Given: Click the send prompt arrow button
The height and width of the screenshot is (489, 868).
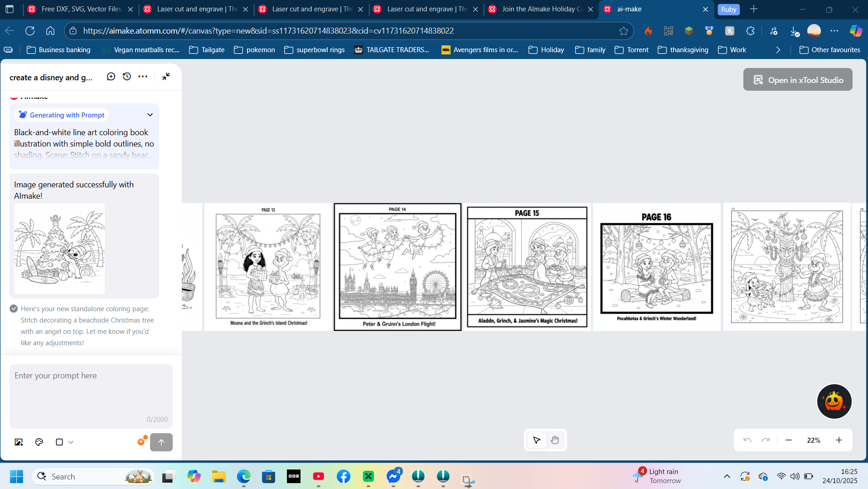Looking at the screenshot, I should pos(161,442).
